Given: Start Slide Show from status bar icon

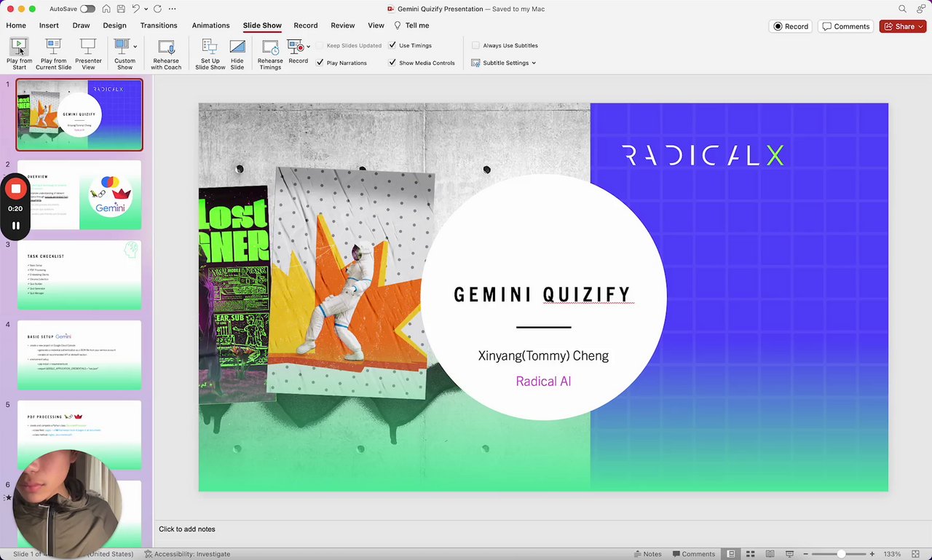Looking at the screenshot, I should (x=789, y=554).
